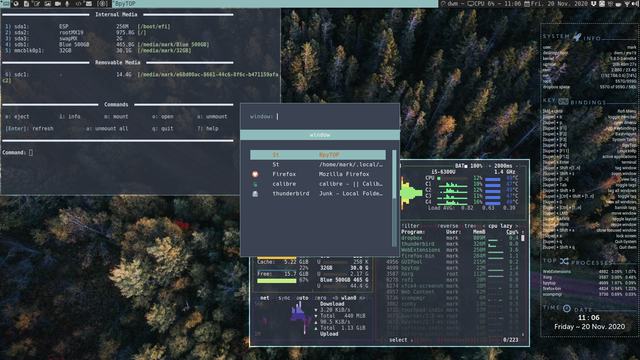
Task: Toggle reverse sorting in bpytop
Action: tap(448, 226)
